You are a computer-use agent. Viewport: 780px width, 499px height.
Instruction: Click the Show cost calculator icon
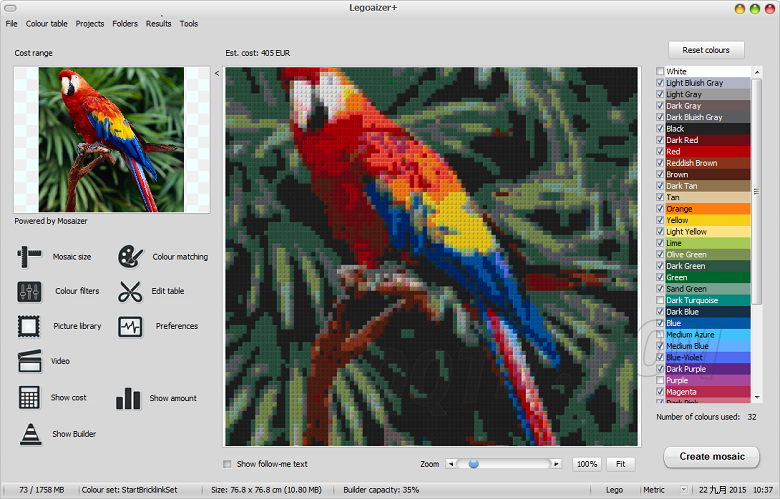(29, 397)
